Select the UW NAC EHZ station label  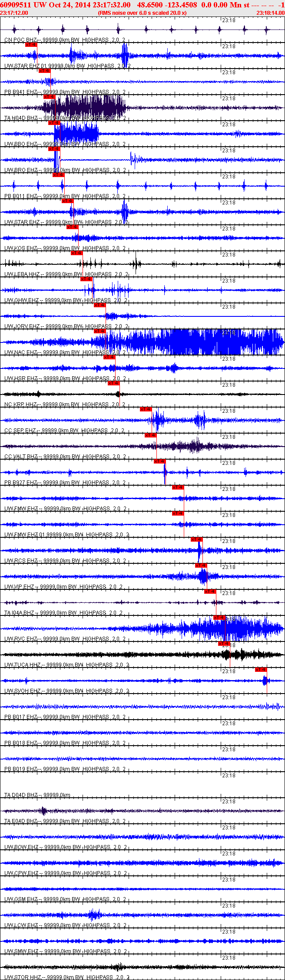[x=65, y=352]
